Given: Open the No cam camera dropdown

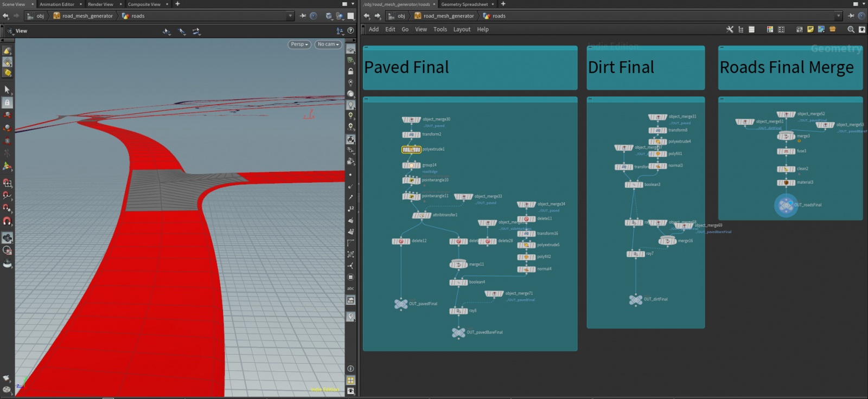Looking at the screenshot, I should [328, 44].
